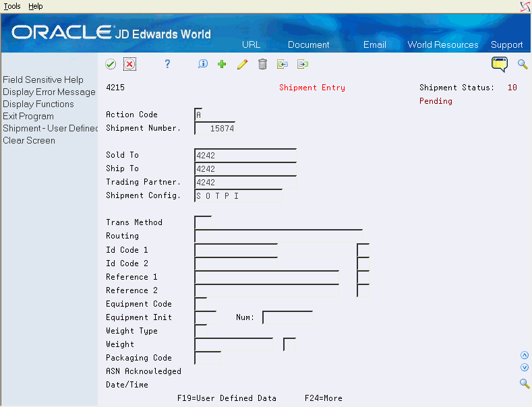This screenshot has height=407, width=532.
Task: Click the page up arrow icon
Action: (x=525, y=355)
